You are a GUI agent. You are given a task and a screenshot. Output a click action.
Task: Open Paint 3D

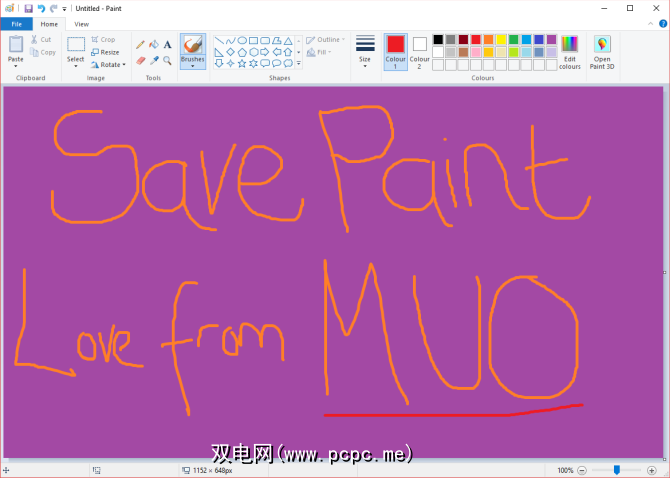tap(602, 53)
